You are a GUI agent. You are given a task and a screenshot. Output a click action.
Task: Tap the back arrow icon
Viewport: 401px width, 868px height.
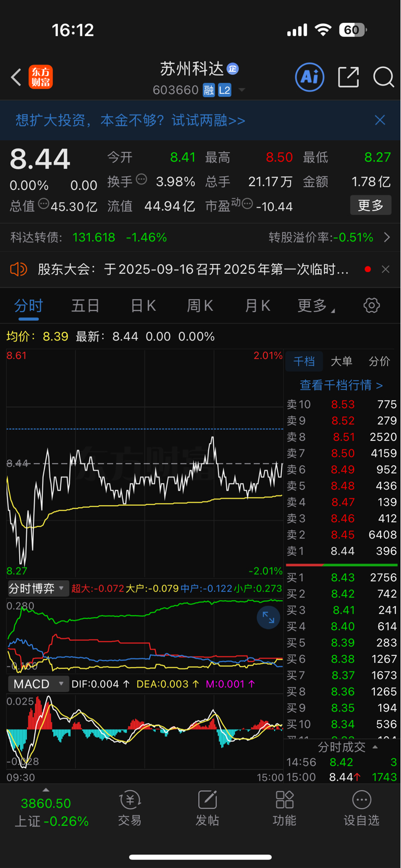(16, 77)
